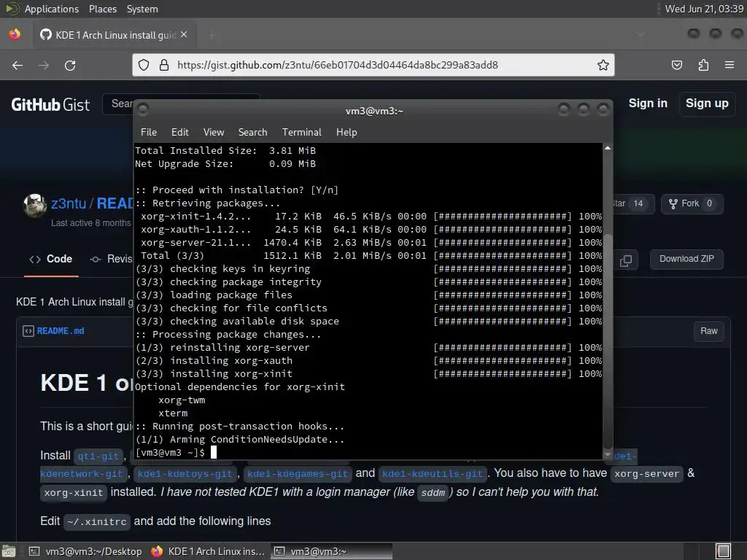Click the padlock site info icon
The height and width of the screenshot is (560, 747).
click(x=164, y=65)
